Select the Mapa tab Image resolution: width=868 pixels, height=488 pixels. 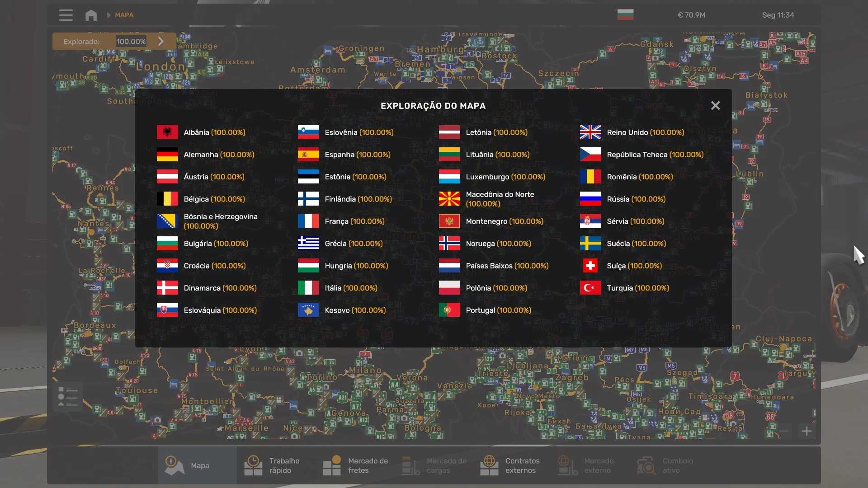click(x=198, y=465)
